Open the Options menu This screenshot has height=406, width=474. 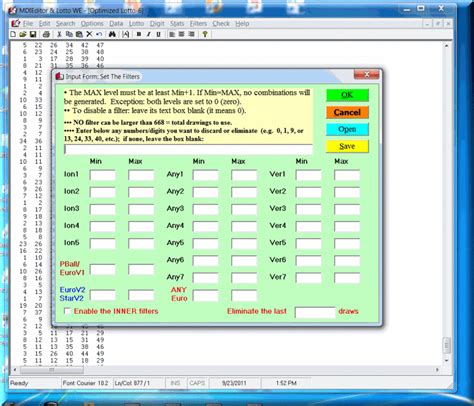coord(92,24)
